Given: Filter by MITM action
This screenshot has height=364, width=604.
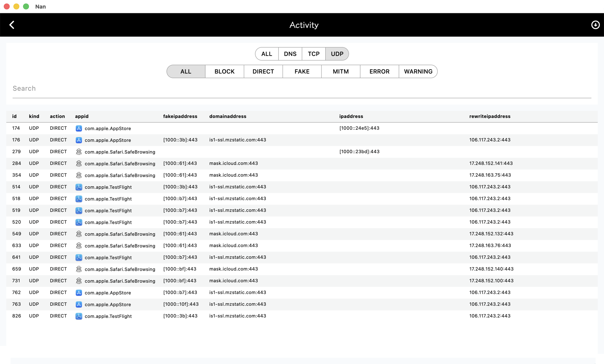Looking at the screenshot, I should 340,72.
